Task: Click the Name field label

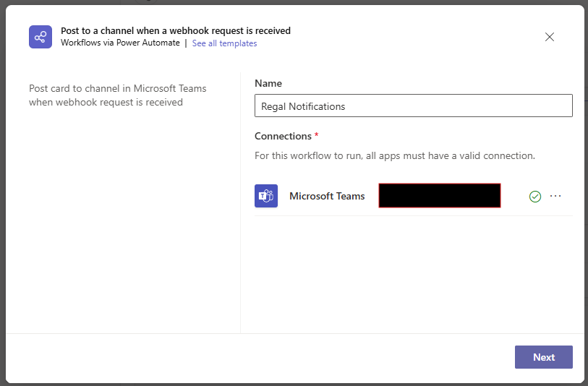Action: coord(268,83)
